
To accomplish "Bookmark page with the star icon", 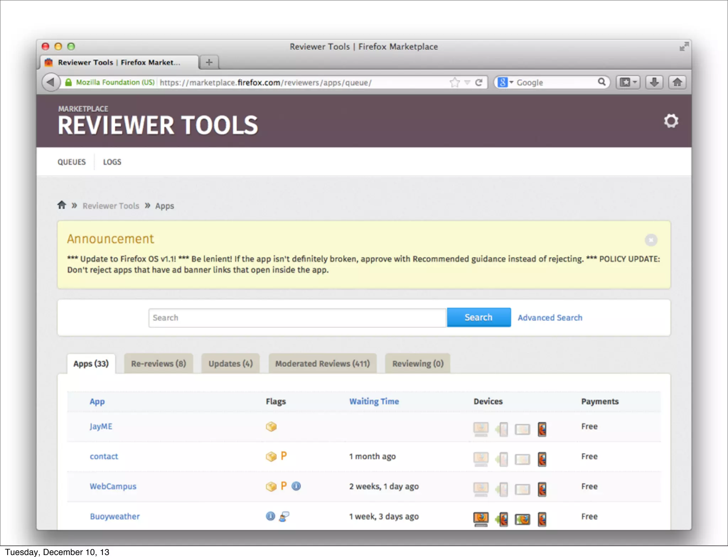I will [x=454, y=82].
